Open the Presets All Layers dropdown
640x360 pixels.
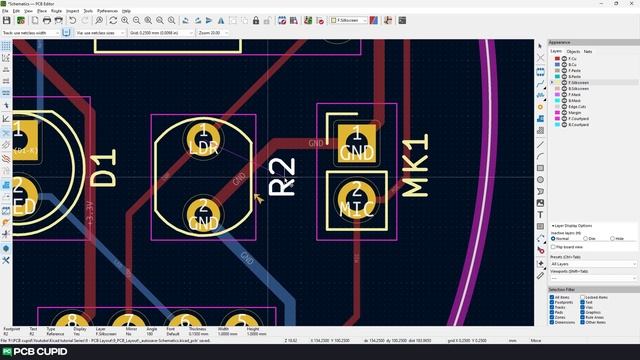593,264
